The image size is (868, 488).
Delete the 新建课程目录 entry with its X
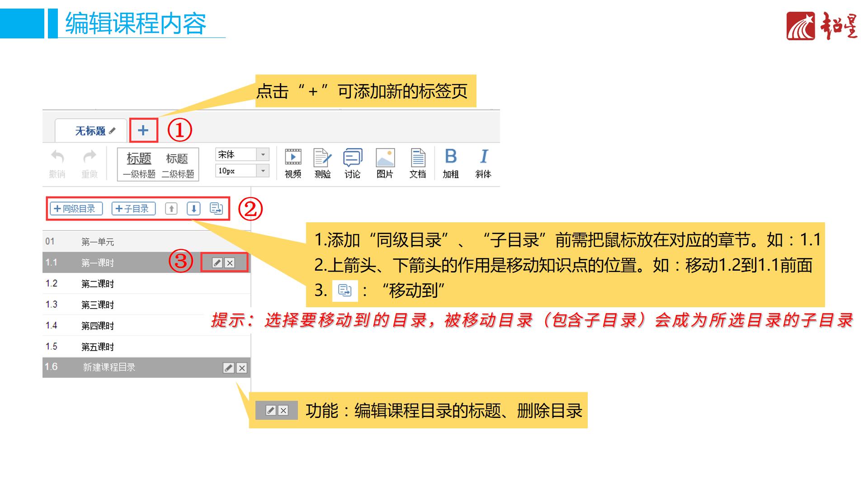tap(242, 368)
